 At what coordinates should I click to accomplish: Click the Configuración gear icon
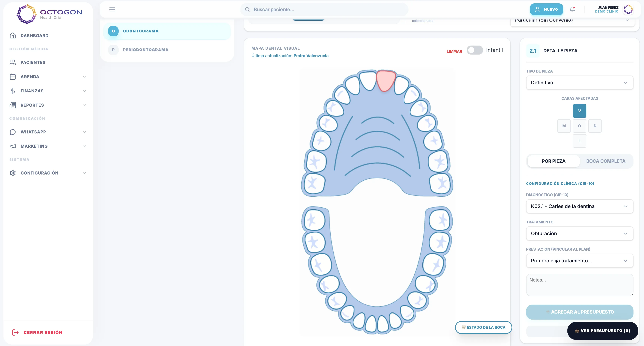coord(13,173)
